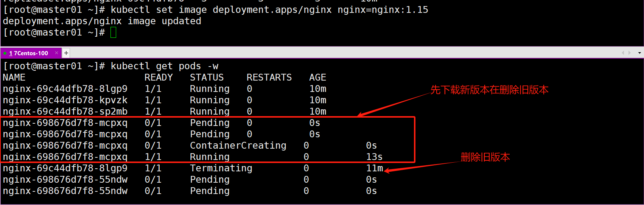644x205 pixels.
Task: Click the 'image updated' output line
Action: point(102,21)
